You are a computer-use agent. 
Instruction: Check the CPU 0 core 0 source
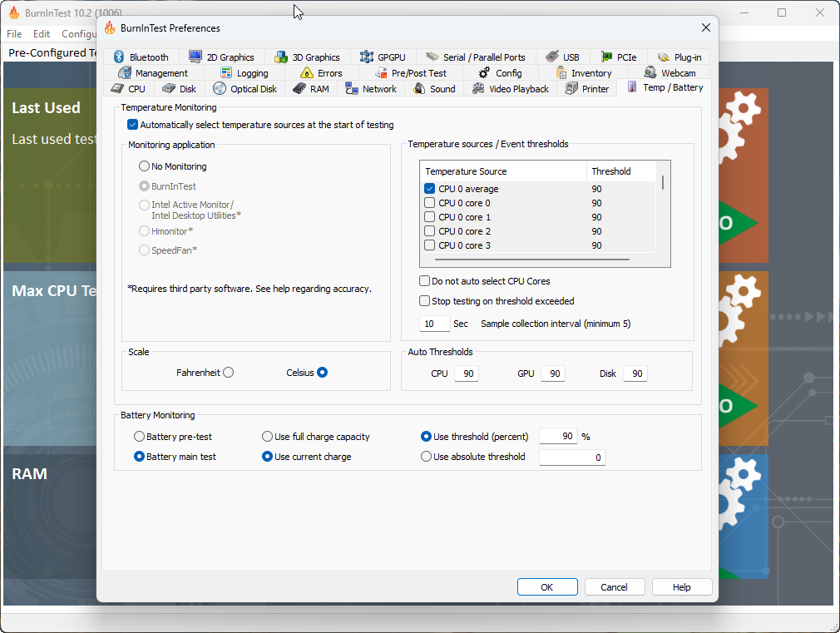pyautogui.click(x=429, y=203)
